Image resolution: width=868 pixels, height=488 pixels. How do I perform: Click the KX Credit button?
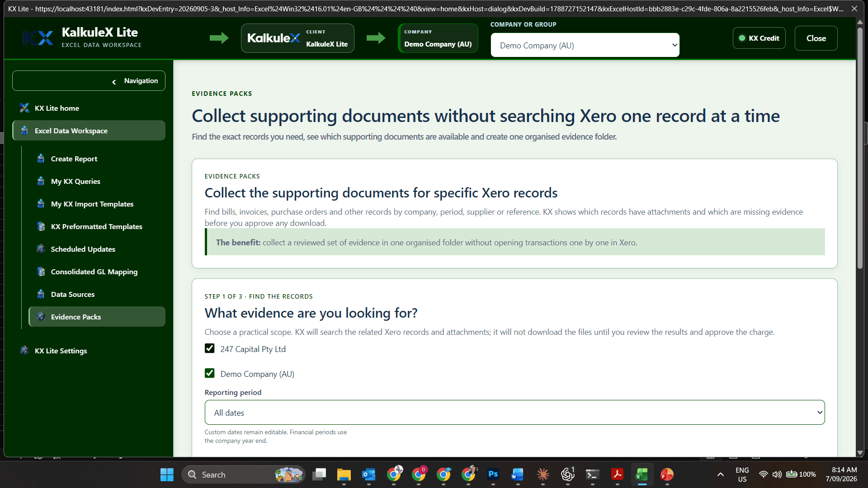759,38
